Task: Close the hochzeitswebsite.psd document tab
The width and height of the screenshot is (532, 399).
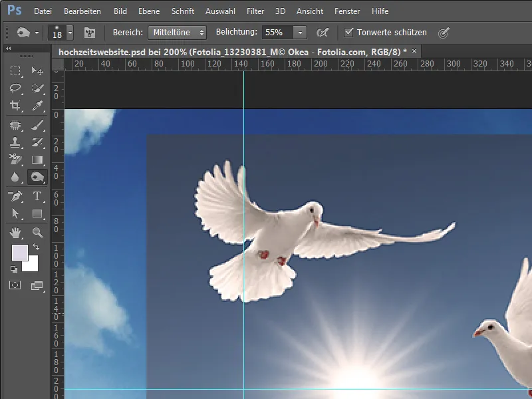Action: pos(414,51)
